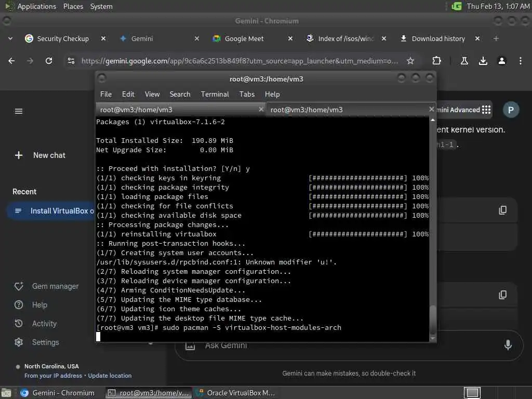Open the terminal View menu
This screenshot has height=399, width=532.
pyautogui.click(x=152, y=95)
